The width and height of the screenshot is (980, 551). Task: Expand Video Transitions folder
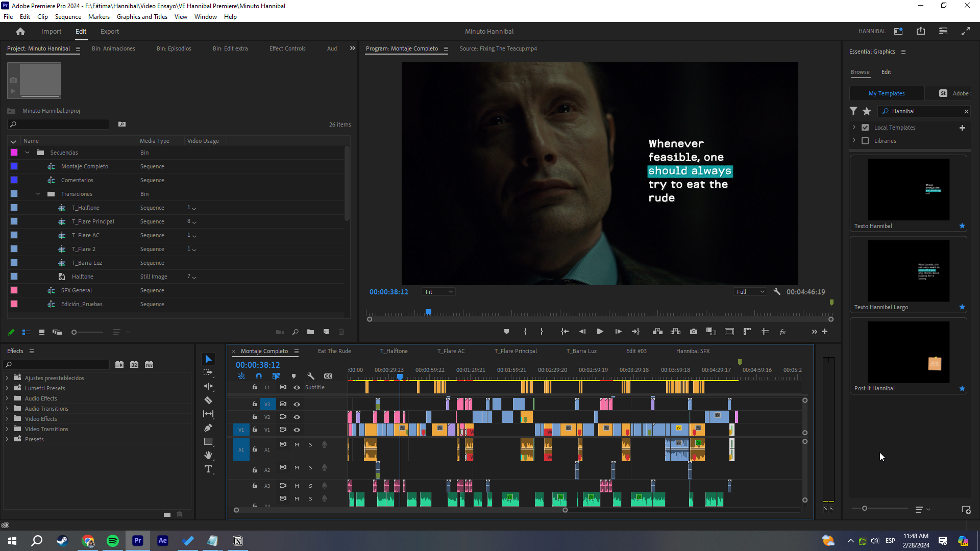click(x=7, y=429)
